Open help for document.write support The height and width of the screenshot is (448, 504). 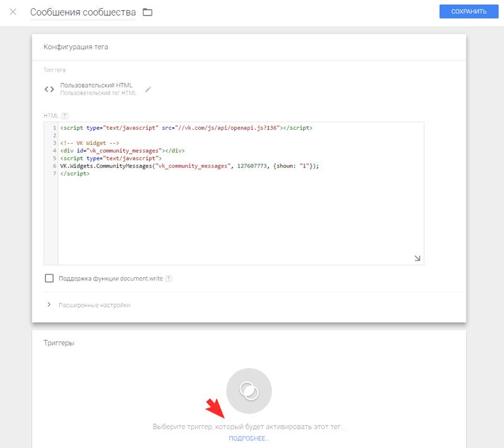[x=168, y=279]
